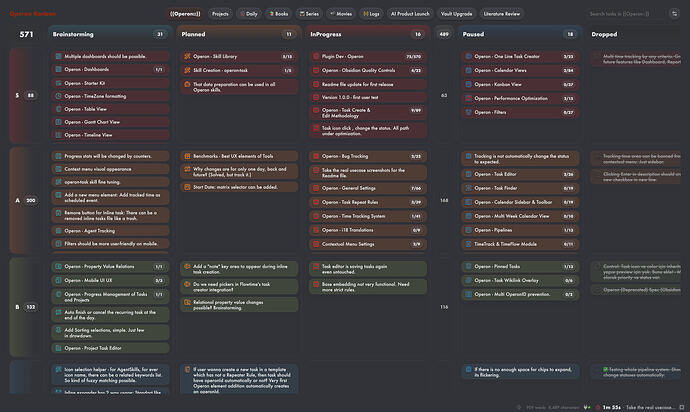
Task: Open the Benchmarks - Best UX elements card
Action: [239, 156]
